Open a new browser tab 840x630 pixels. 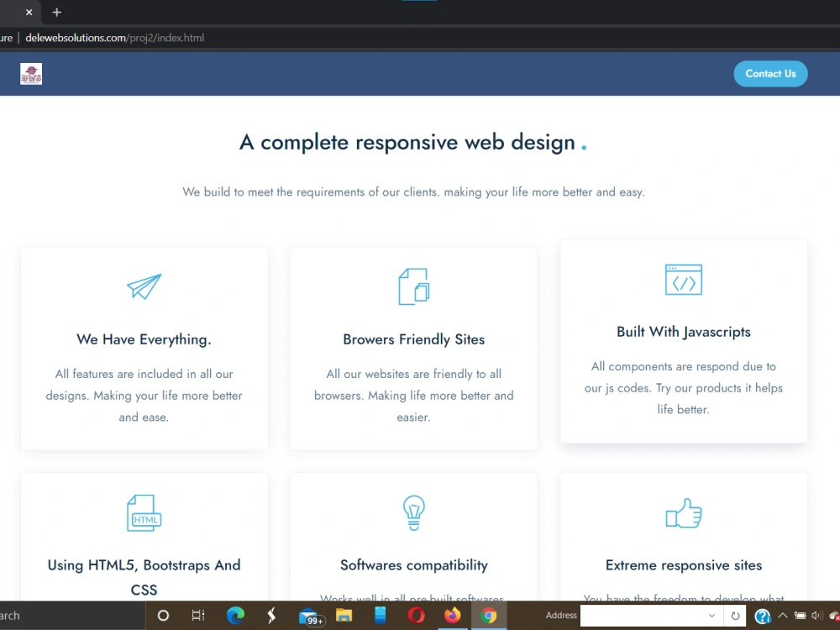57,12
